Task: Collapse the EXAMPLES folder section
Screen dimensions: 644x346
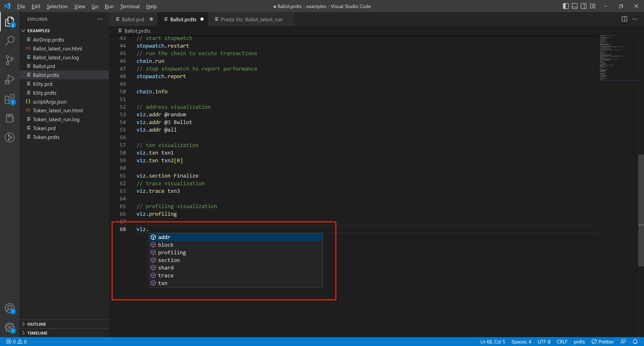Action: (64, 31)
